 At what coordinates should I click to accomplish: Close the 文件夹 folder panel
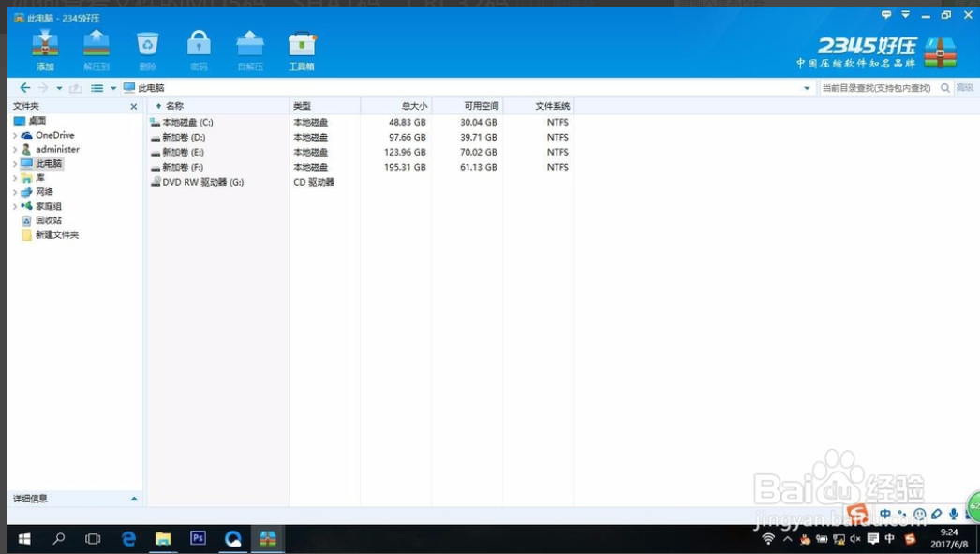134,106
